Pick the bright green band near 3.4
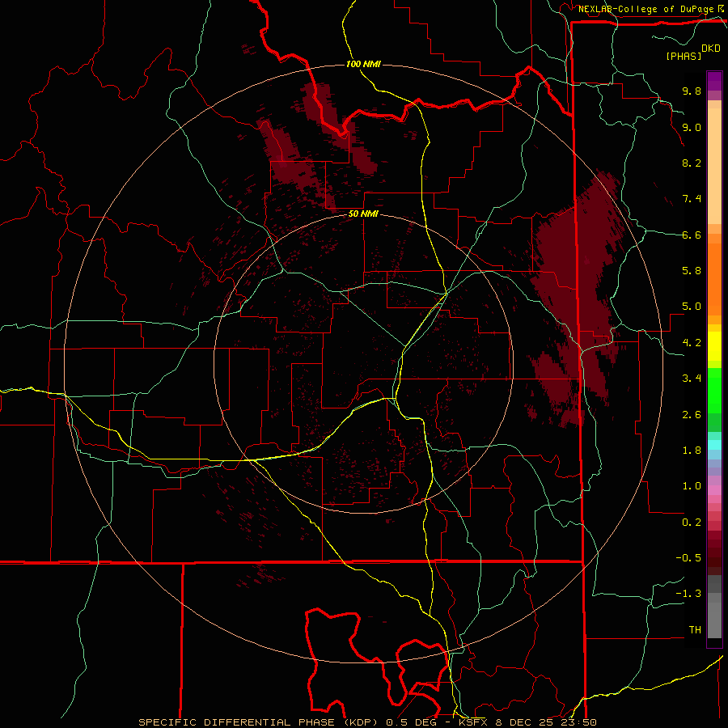The height and width of the screenshot is (728, 728). click(714, 390)
